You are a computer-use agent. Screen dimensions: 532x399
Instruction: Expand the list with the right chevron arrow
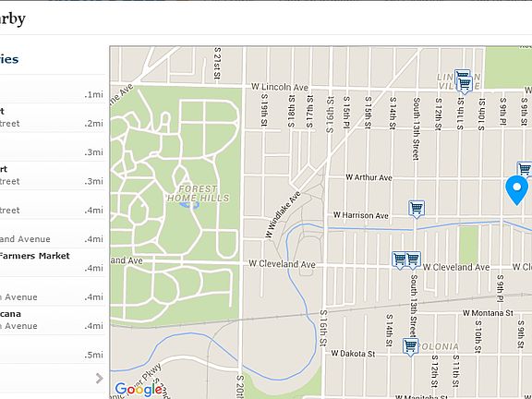(x=99, y=378)
